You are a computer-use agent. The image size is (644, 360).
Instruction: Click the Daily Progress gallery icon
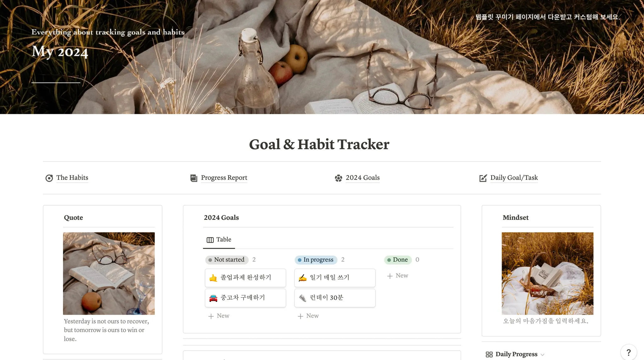(x=489, y=354)
